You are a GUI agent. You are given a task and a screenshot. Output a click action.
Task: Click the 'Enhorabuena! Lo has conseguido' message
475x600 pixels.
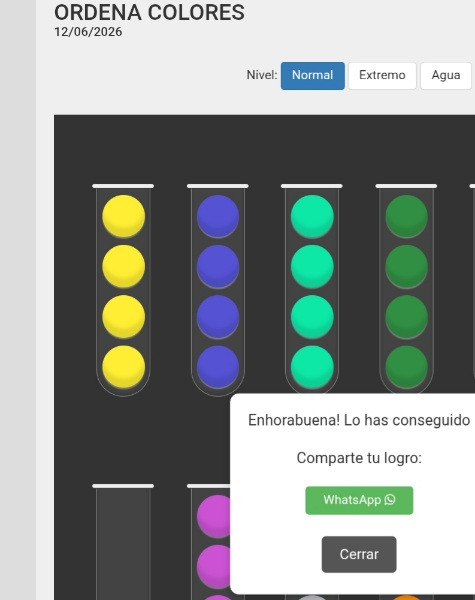[x=359, y=420]
